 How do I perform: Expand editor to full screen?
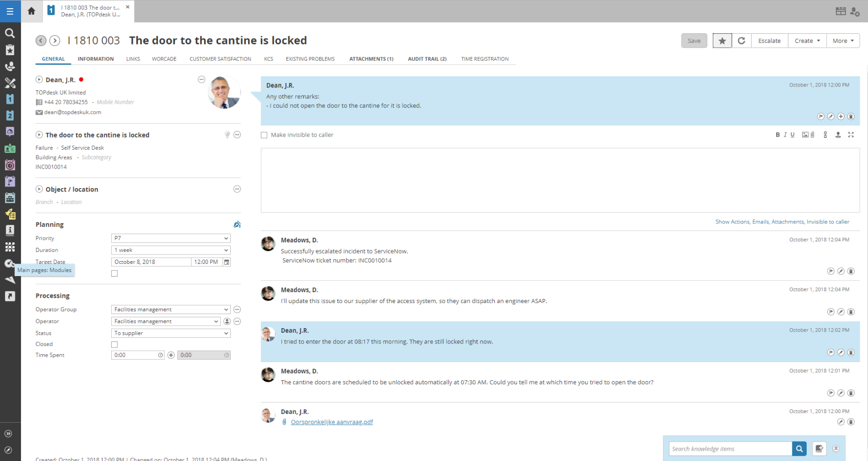click(851, 135)
